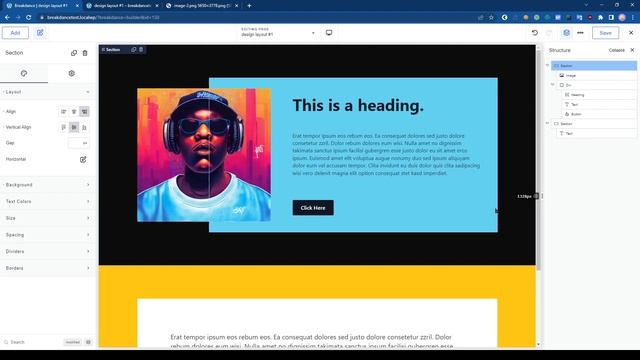
Task: Duplicate section via canvas label toolbar
Action: pos(133,50)
